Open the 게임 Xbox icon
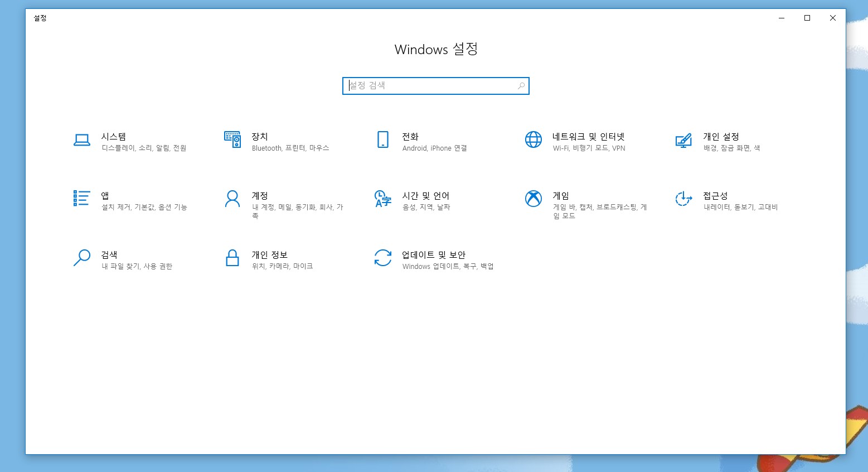Image resolution: width=868 pixels, height=472 pixels. click(534, 199)
